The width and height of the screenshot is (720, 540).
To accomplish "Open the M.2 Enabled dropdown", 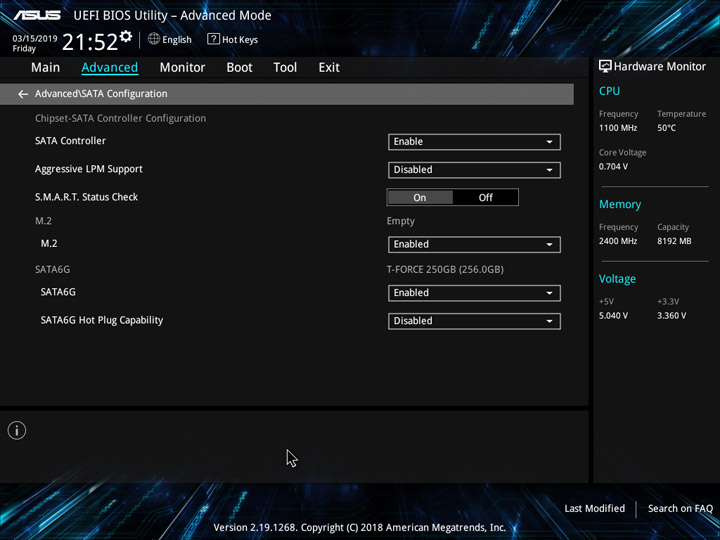I will (x=474, y=244).
